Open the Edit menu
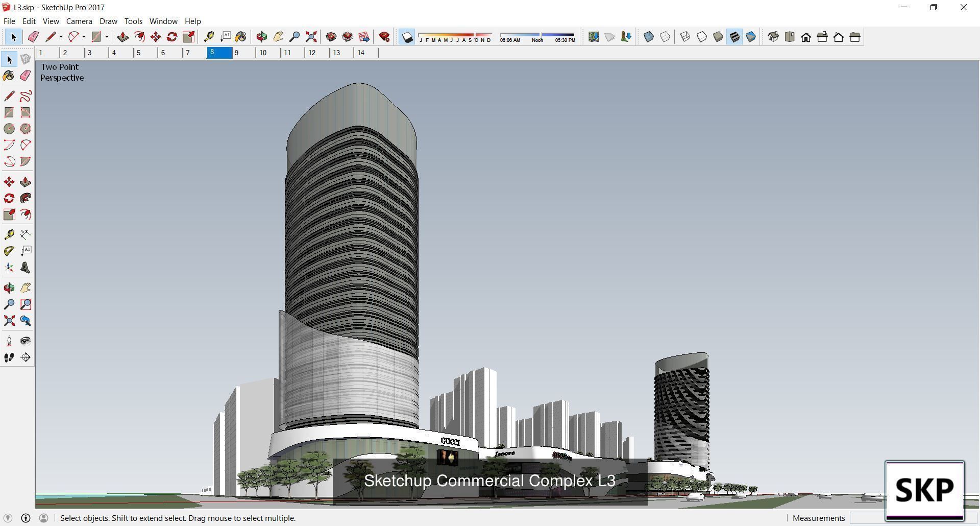The height and width of the screenshot is (526, 980). 29,21
